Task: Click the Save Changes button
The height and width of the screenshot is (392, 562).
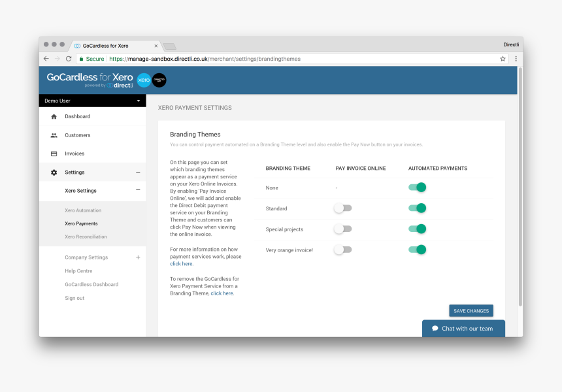Action: pyautogui.click(x=471, y=311)
